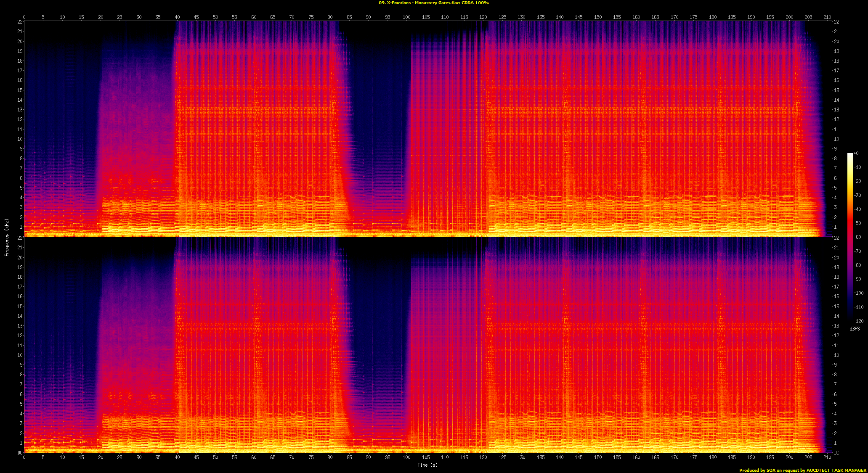The image size is (868, 473).
Task: Click the +0 label atop the dBFS scale
Action: 856,153
